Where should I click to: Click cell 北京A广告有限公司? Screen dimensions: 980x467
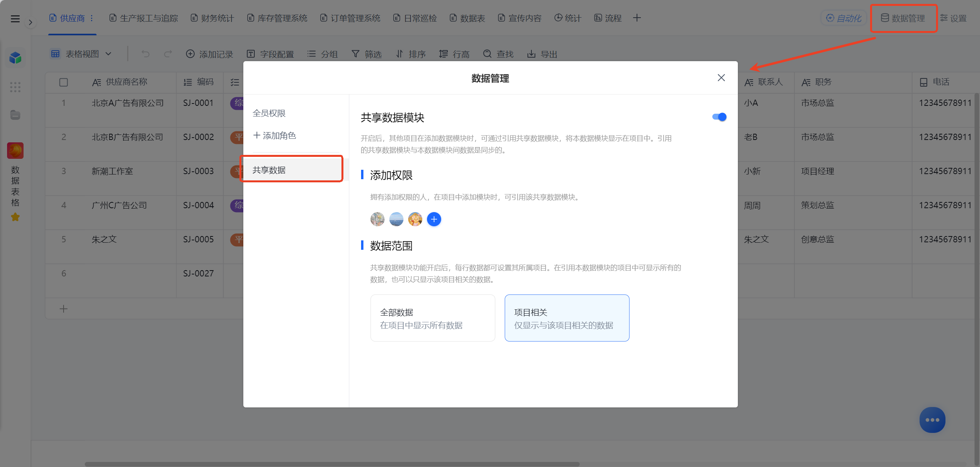[x=128, y=103]
